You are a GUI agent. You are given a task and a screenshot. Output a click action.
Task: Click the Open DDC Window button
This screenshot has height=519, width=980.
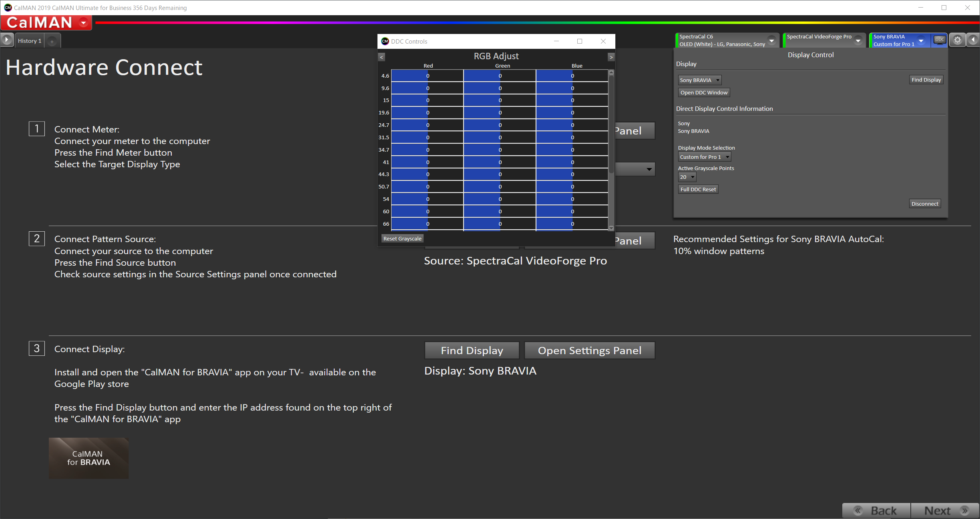coord(704,92)
